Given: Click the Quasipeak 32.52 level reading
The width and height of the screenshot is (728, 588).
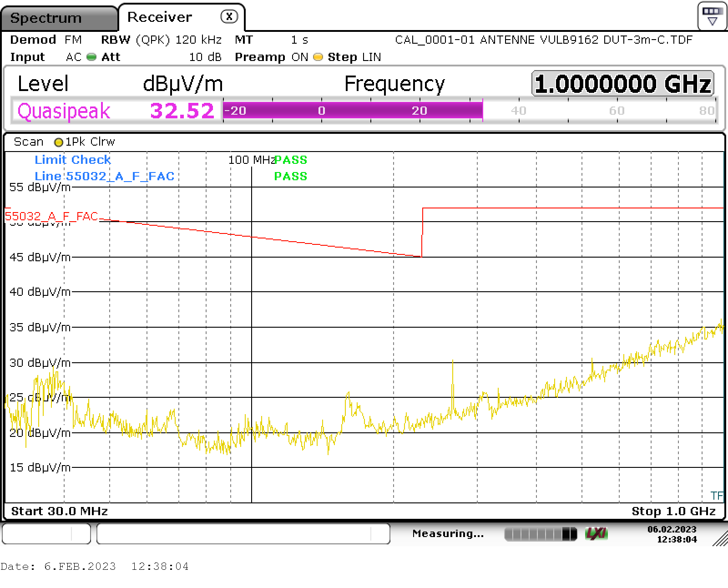Looking at the screenshot, I should coord(116,111).
